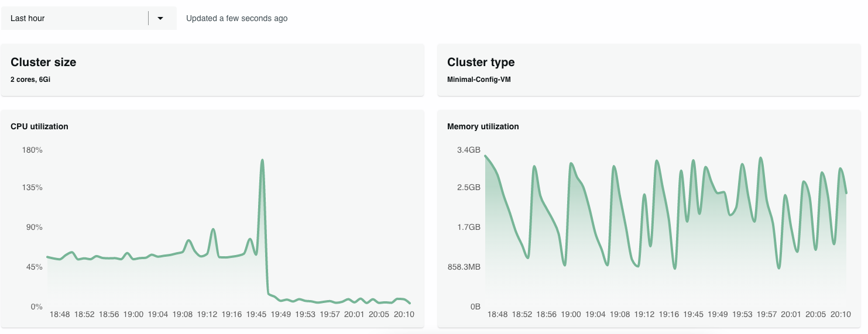868x334 pixels.
Task: Click the "Minimal-Config-VM" cluster type value
Action: coord(479,79)
